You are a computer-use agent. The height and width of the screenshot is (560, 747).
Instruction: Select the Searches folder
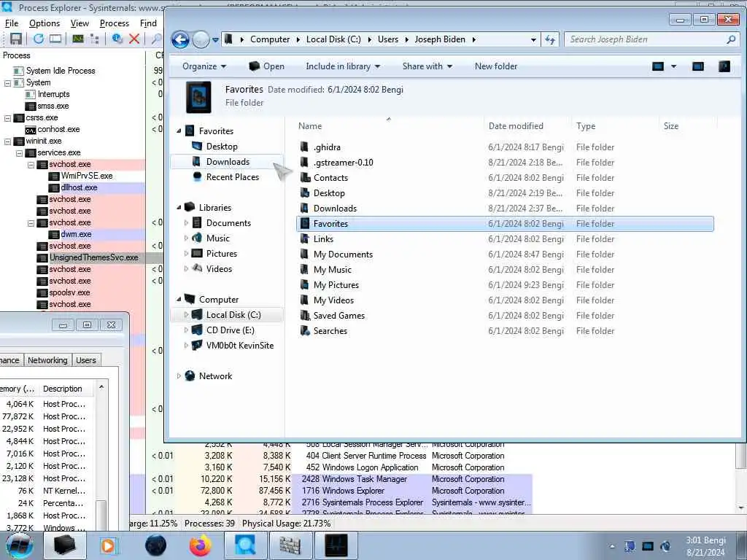(330, 331)
